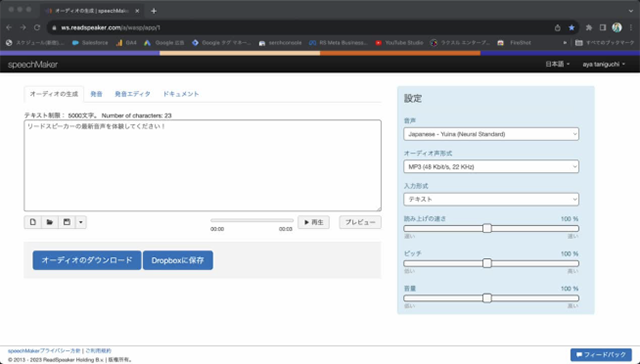Open the RS Meta Business bookmark
This screenshot has height=364, width=640.
(x=338, y=42)
